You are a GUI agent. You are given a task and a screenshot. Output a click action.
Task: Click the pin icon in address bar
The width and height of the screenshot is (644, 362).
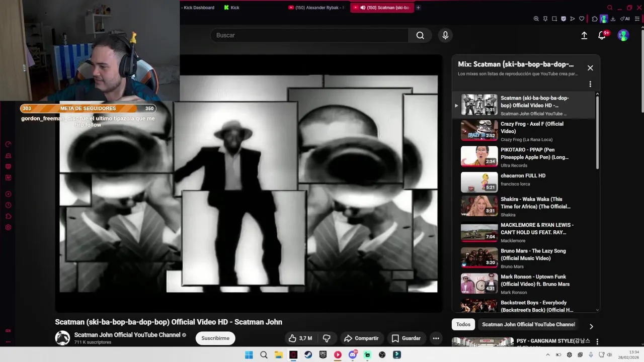545,19
